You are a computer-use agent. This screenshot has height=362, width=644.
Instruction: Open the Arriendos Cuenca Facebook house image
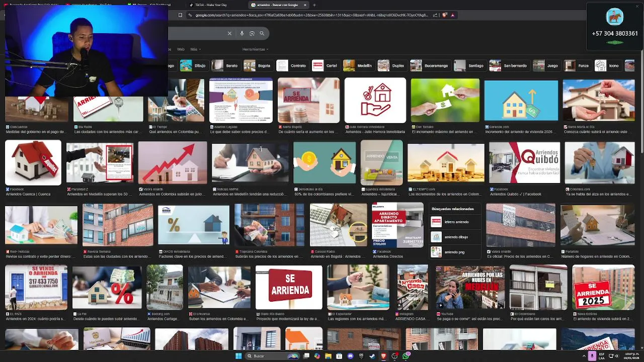[33, 163]
